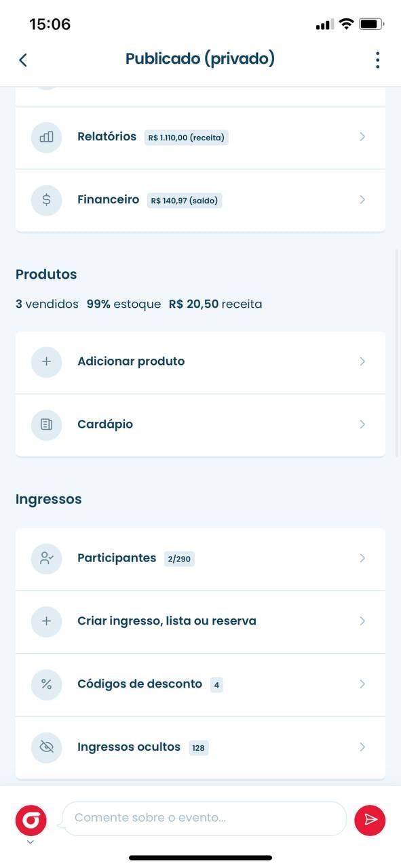
Task: Tap the R$ 1.110,00 (receita) badge
Action: pos(187,138)
